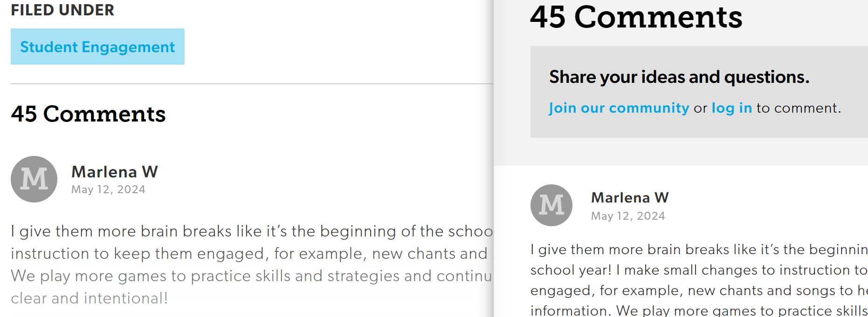This screenshot has height=317, width=868.
Task: Select Marlena W's name under the login prompt
Action: point(630,198)
